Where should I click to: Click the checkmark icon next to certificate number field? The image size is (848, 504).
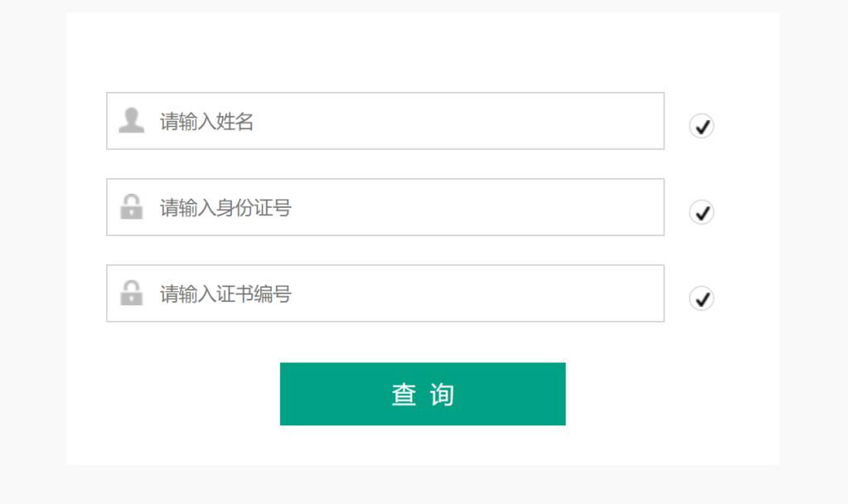[701, 299]
